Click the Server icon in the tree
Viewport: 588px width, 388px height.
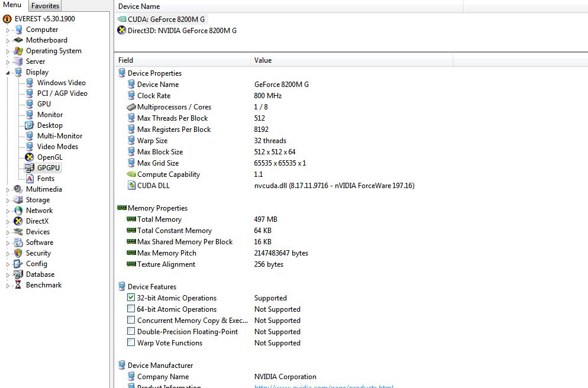18,62
